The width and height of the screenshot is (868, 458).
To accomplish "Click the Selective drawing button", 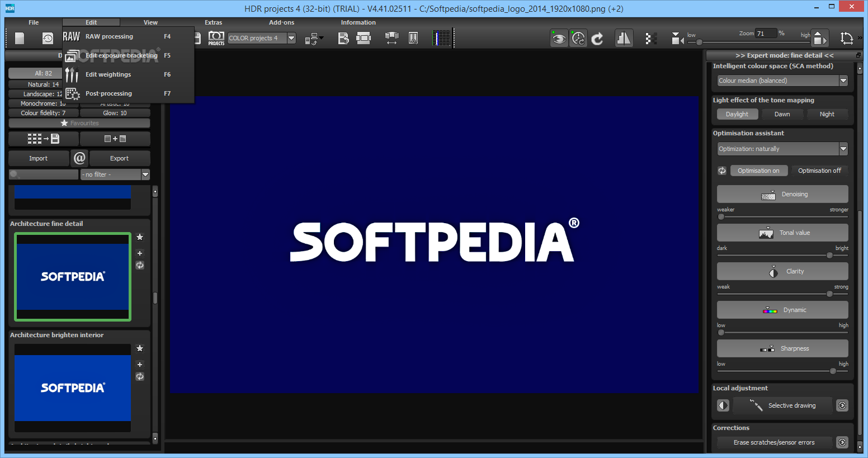I will pos(782,405).
